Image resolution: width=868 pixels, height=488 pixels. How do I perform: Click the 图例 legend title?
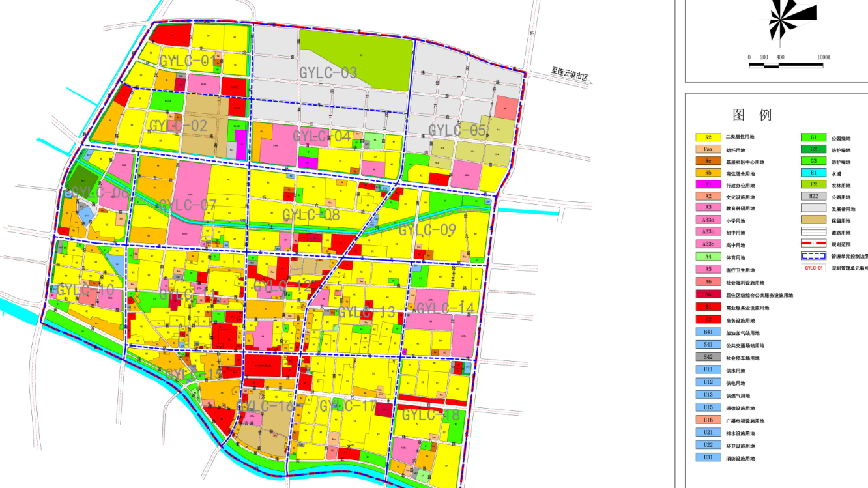752,115
